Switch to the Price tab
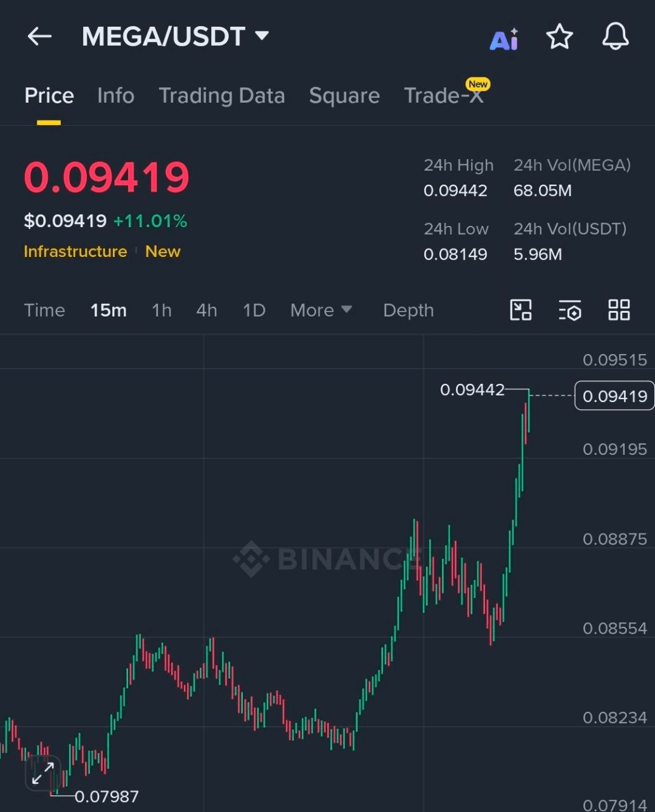 49,96
